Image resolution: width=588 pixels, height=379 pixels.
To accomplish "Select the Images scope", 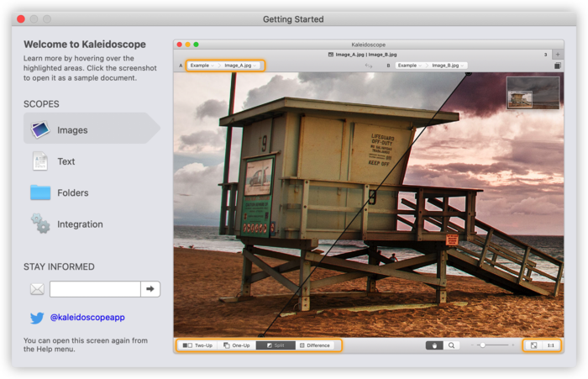I will 92,128.
